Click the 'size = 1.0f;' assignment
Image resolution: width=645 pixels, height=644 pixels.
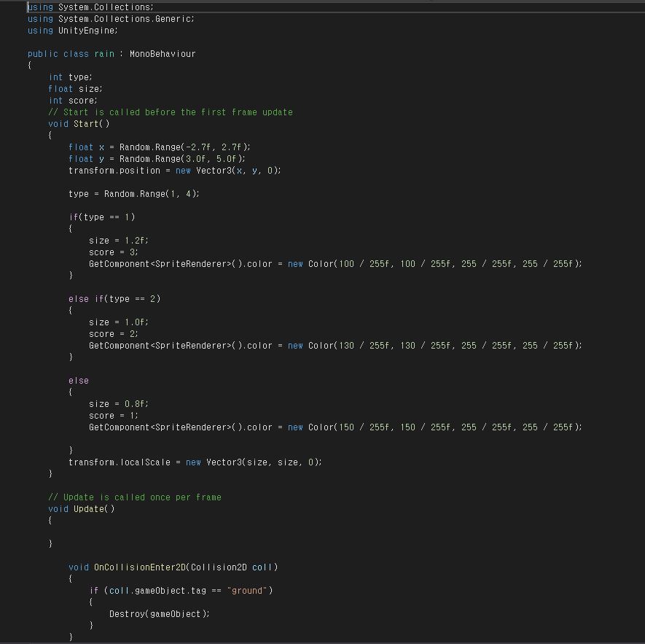coord(119,322)
